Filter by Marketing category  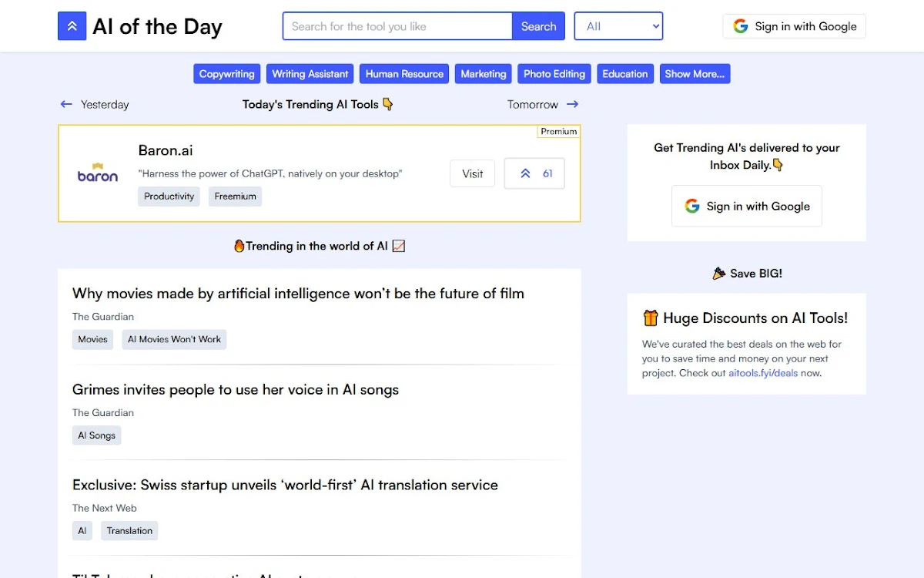tap(484, 74)
